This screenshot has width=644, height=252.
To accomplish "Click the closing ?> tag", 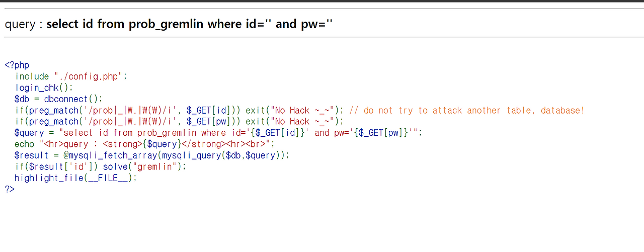I will [10, 189].
